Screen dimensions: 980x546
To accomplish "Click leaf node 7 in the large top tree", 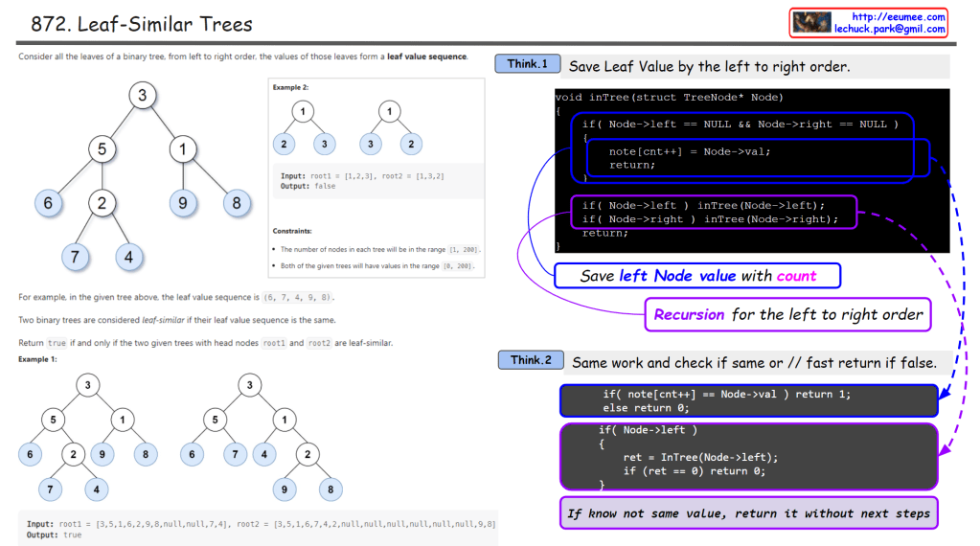I will [75, 257].
